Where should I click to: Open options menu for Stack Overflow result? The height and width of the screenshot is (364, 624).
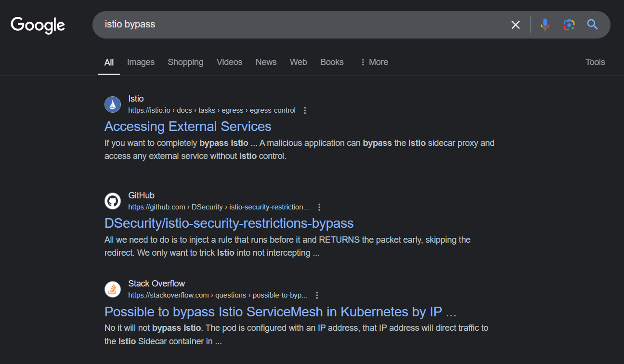tap(317, 295)
